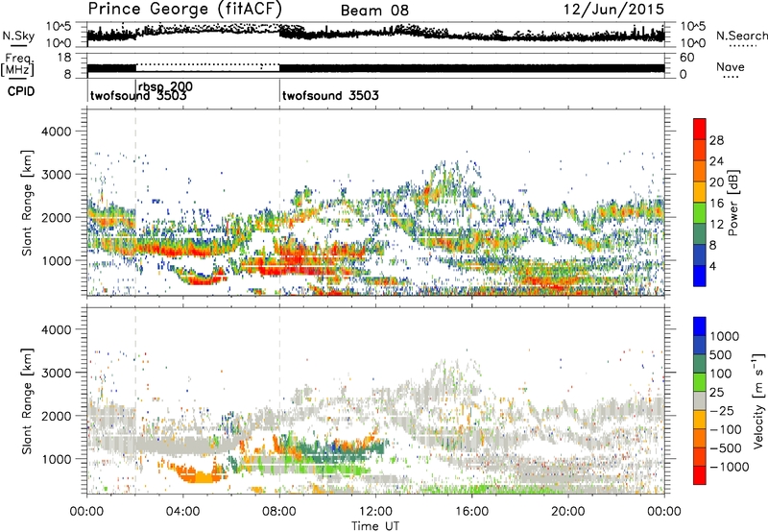The image size is (768, 532).
Task: Pick the red bottom segment of Velocity color bar
Action: point(700,474)
